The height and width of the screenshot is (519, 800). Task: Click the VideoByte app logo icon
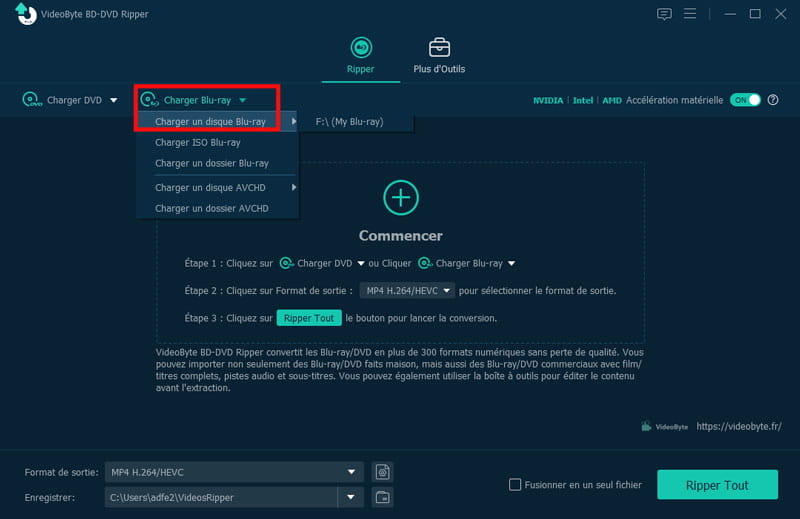(26, 14)
